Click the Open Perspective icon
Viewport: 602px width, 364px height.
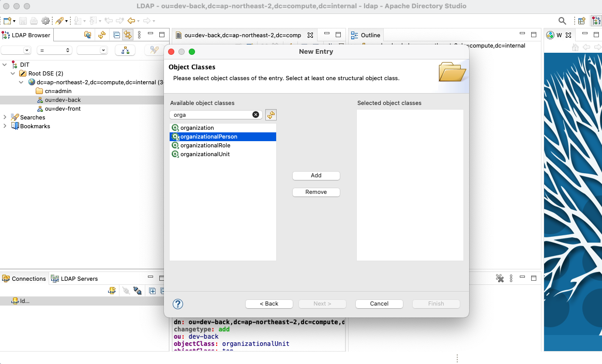pyautogui.click(x=582, y=21)
